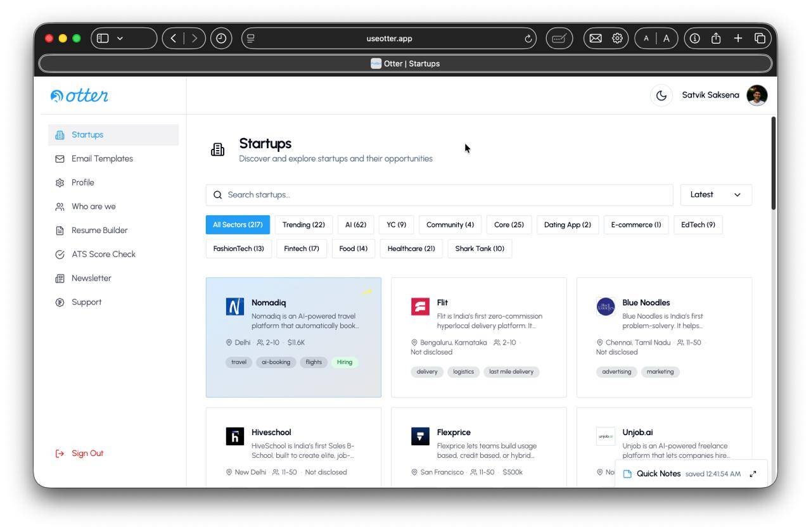Open Safari sidebar dropdown chevron
Screen dimensions: 811x532
pyautogui.click(x=119, y=39)
